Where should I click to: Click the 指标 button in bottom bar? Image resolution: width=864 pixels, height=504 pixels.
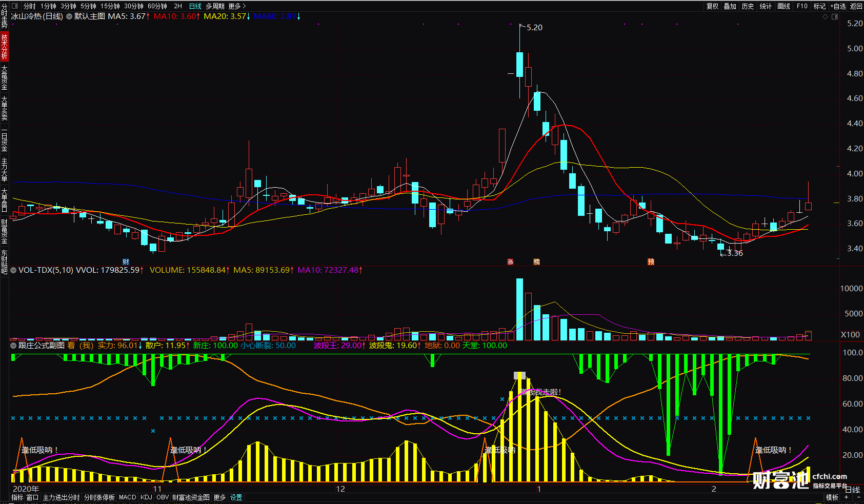17,497
